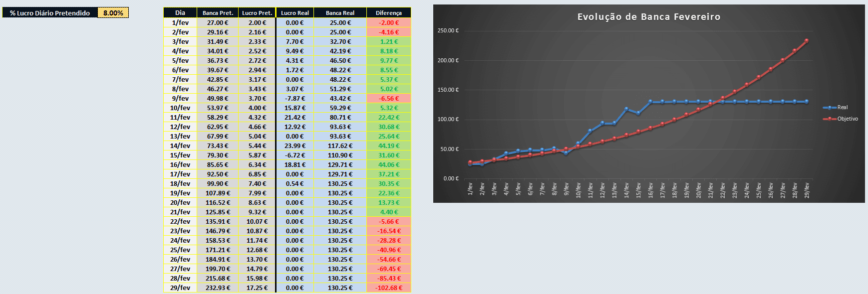Click Lucro Pret. cell '7.99 €'

pyautogui.click(x=257, y=193)
